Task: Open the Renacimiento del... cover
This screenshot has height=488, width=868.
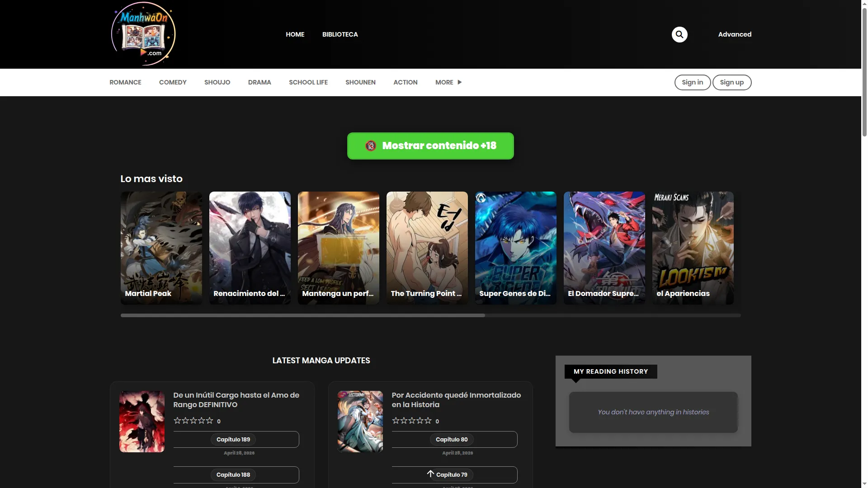Action: click(250, 248)
